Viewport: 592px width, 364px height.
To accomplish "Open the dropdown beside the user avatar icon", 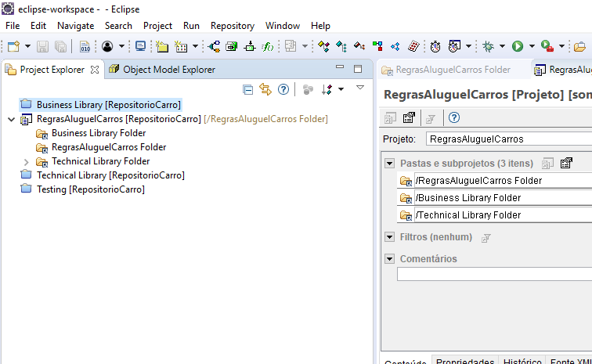I will tap(121, 46).
